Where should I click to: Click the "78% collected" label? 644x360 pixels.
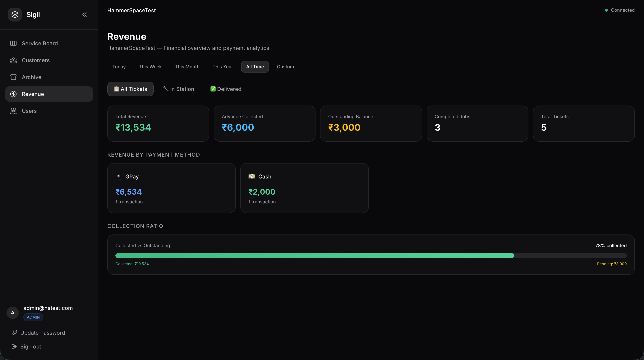pyautogui.click(x=611, y=246)
